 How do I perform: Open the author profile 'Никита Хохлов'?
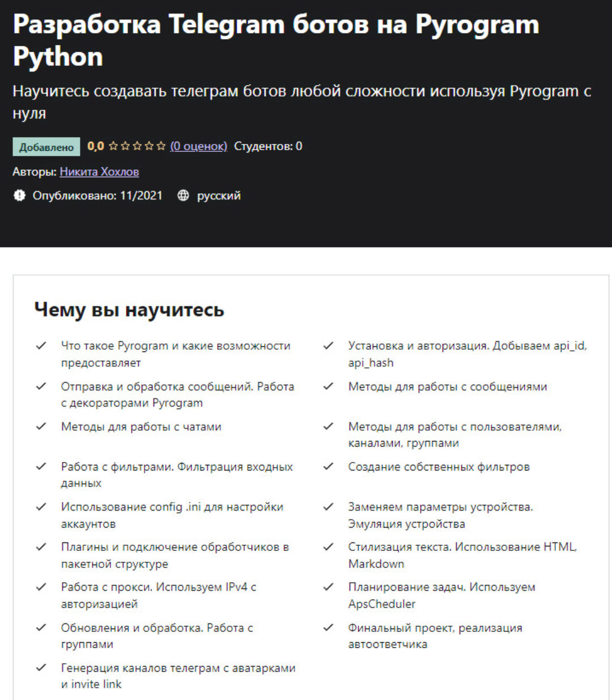(100, 171)
